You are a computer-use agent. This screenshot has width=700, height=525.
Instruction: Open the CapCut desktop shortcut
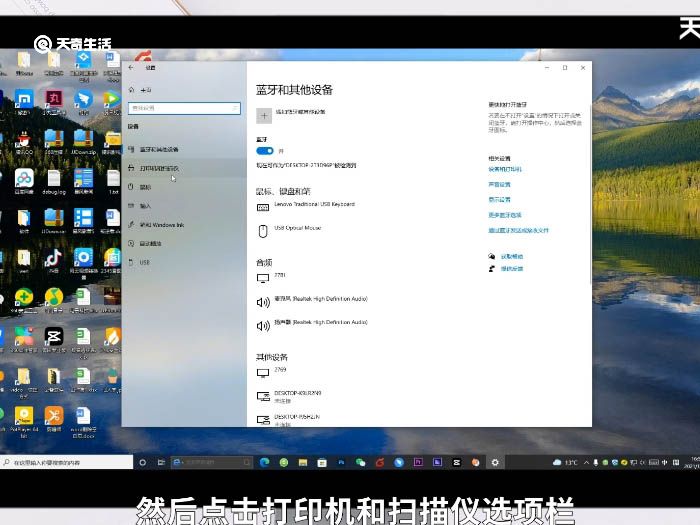[x=54, y=339]
